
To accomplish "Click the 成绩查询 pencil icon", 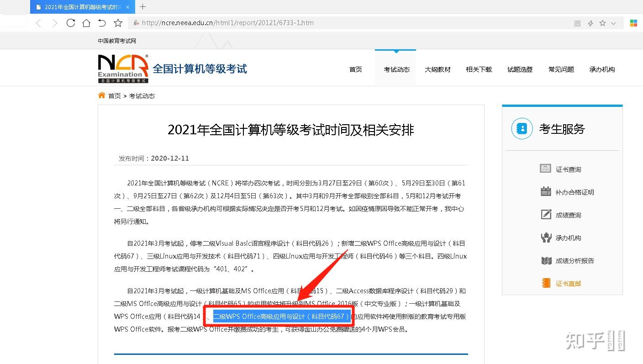I will click(546, 214).
